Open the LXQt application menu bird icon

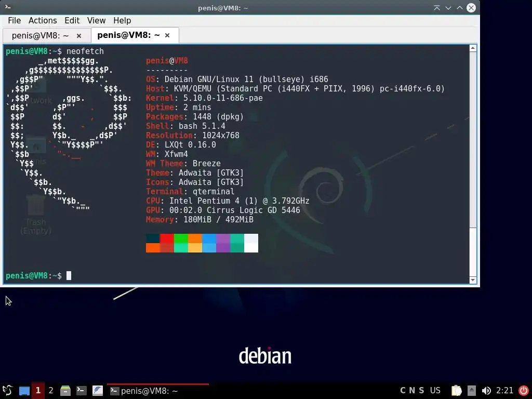(7, 391)
